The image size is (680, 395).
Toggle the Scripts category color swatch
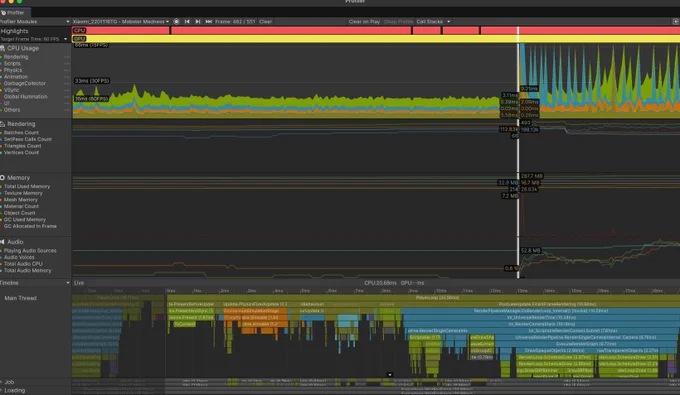(1, 63)
